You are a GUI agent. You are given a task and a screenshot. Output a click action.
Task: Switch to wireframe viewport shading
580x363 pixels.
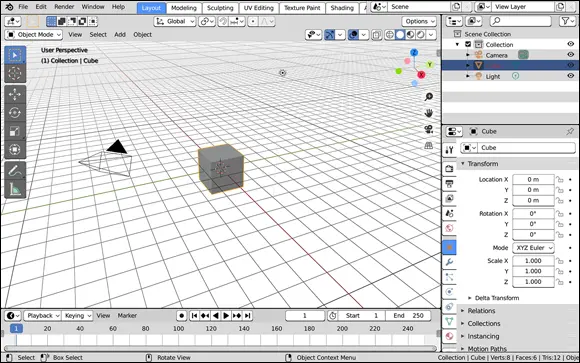[390, 35]
